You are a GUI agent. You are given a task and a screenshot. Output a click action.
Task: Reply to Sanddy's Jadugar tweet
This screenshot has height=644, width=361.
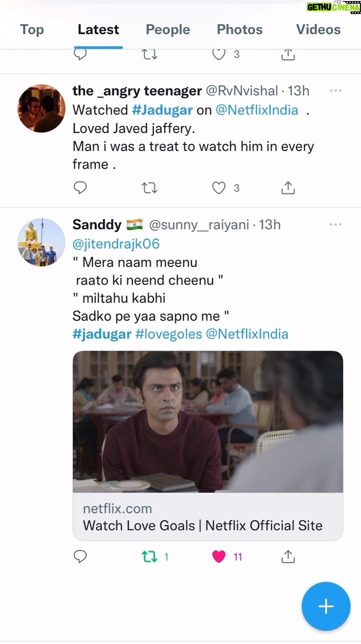[x=80, y=557]
